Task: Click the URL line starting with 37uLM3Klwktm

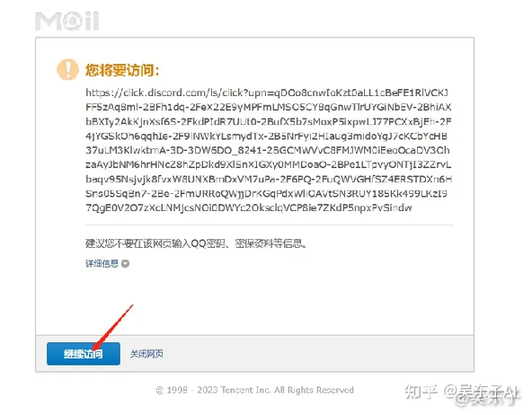Action: pyautogui.click(x=268, y=151)
